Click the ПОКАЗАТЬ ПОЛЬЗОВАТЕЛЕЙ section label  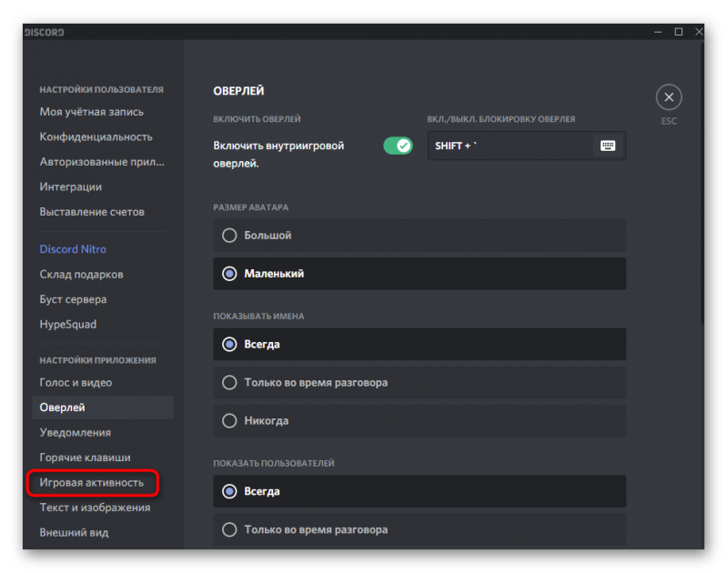(274, 464)
